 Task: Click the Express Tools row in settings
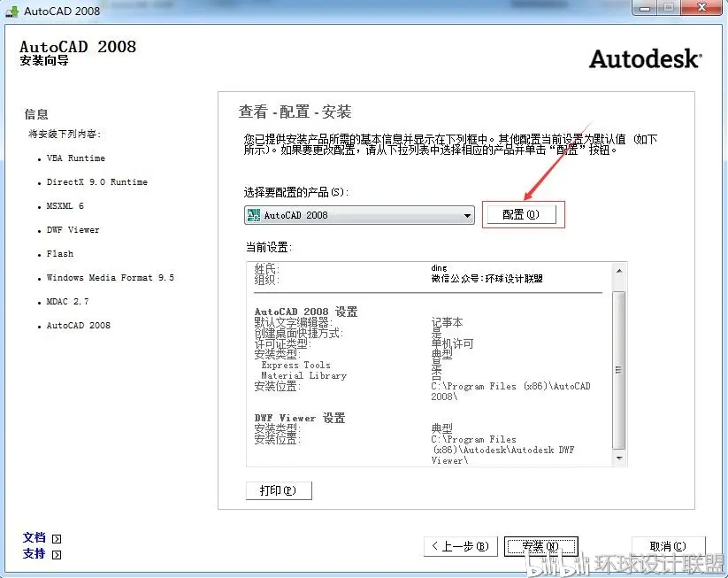[295, 366]
